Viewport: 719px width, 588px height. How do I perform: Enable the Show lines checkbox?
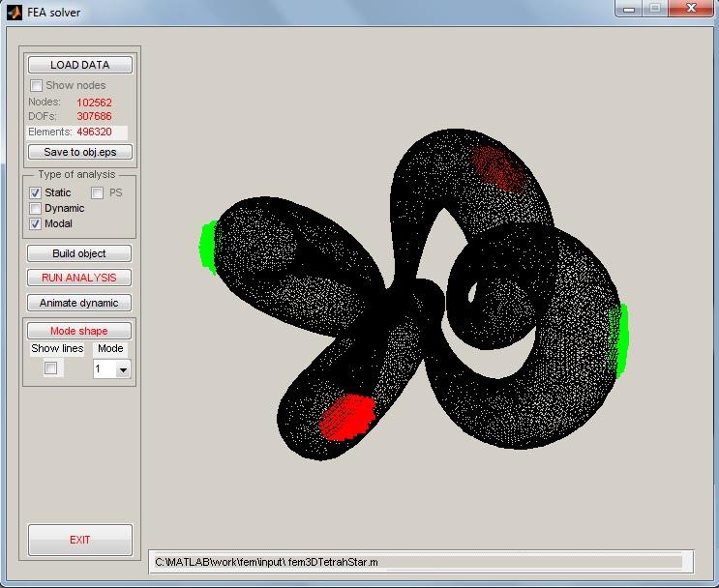point(51,368)
